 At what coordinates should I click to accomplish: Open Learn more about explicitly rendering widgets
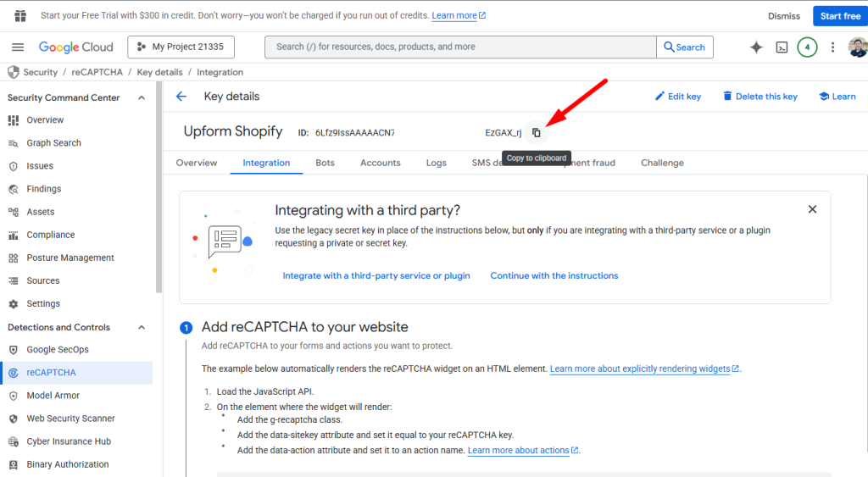click(x=644, y=369)
